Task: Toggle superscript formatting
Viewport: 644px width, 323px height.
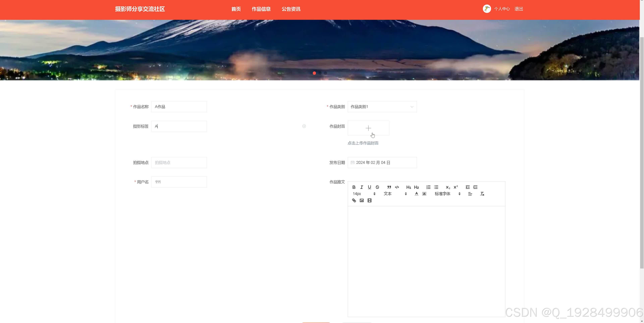Action: point(455,187)
